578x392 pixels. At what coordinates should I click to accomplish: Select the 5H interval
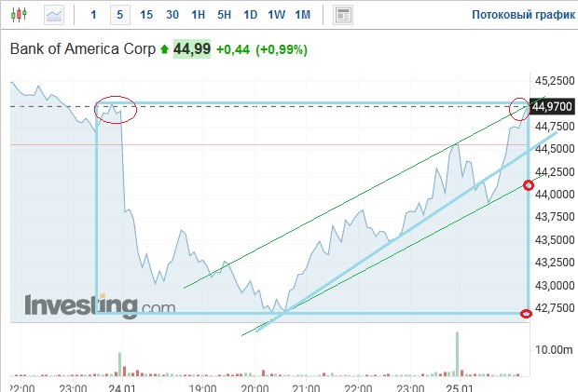pyautogui.click(x=224, y=15)
